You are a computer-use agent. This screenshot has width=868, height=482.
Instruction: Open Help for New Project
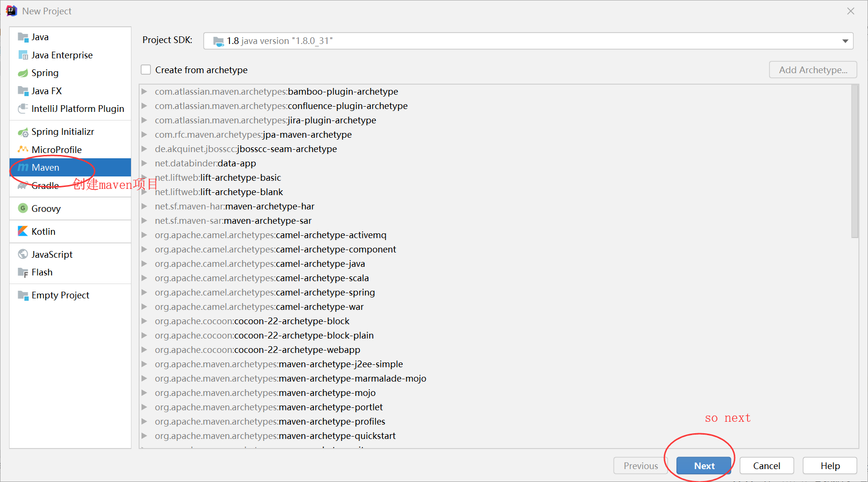pos(830,466)
